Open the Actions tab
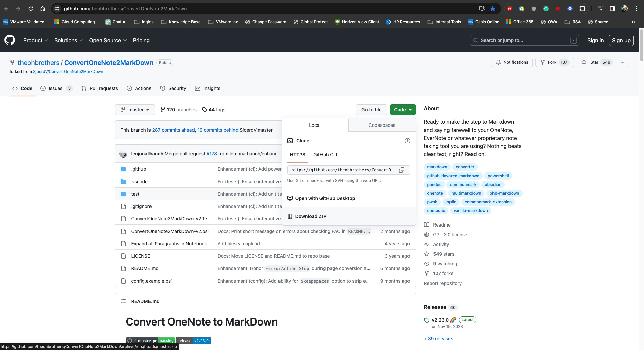This screenshot has width=644, height=350. (x=139, y=88)
